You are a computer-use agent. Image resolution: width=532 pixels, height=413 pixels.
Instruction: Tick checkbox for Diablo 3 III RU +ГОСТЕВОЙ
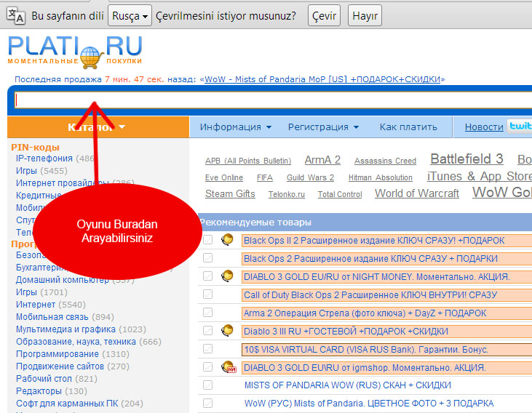[207, 330]
